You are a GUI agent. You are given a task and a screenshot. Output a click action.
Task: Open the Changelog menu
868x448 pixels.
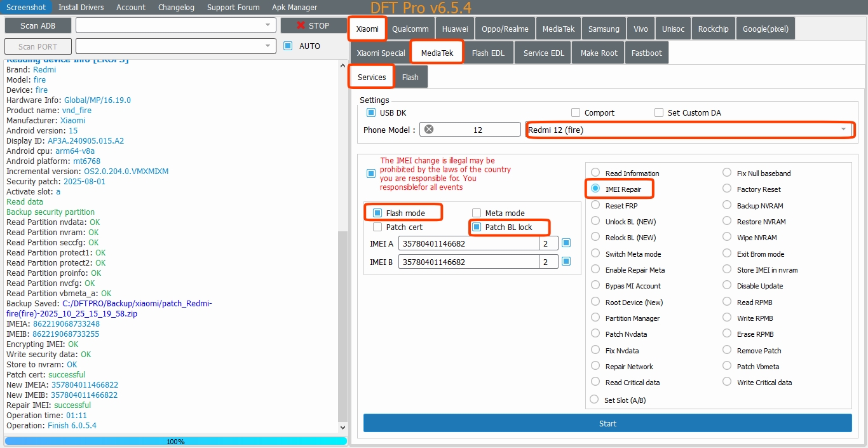pyautogui.click(x=177, y=7)
